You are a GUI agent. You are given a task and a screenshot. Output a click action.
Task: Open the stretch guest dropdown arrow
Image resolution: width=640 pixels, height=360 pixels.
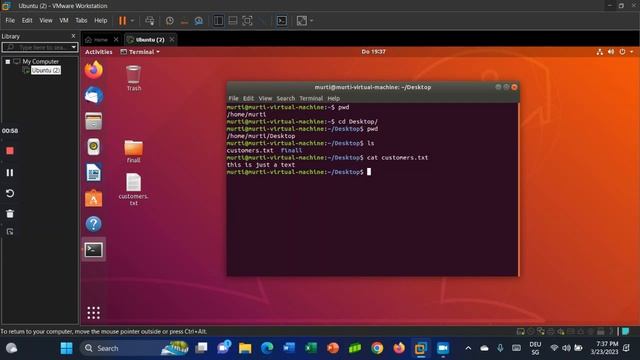tap(311, 20)
